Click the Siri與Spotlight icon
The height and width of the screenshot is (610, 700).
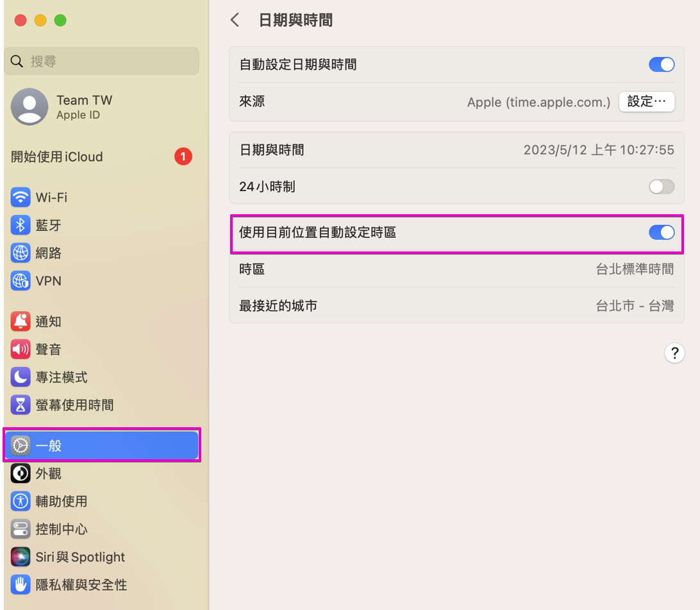click(x=21, y=557)
